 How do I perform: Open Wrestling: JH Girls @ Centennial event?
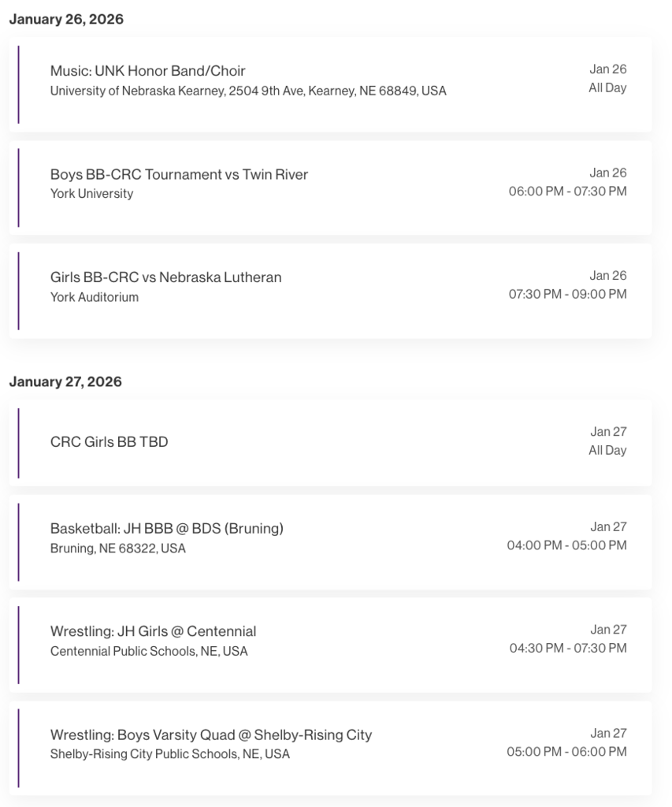[153, 631]
